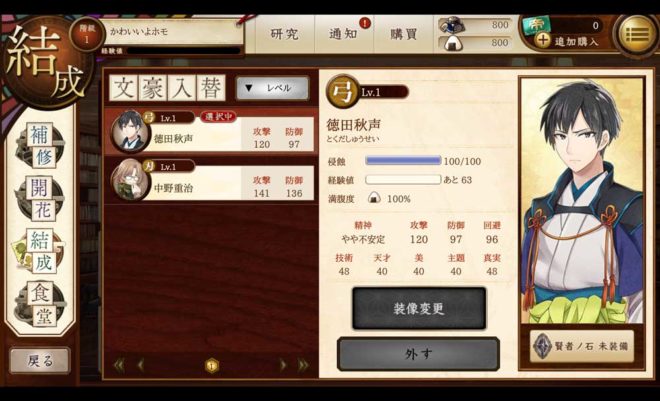Open the 通知 notifications tab

pyautogui.click(x=344, y=34)
